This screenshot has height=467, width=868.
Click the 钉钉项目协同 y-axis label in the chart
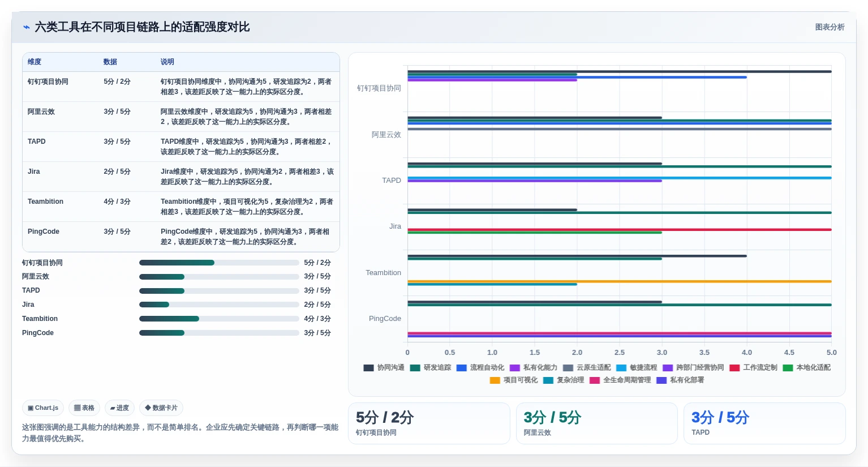click(379, 88)
